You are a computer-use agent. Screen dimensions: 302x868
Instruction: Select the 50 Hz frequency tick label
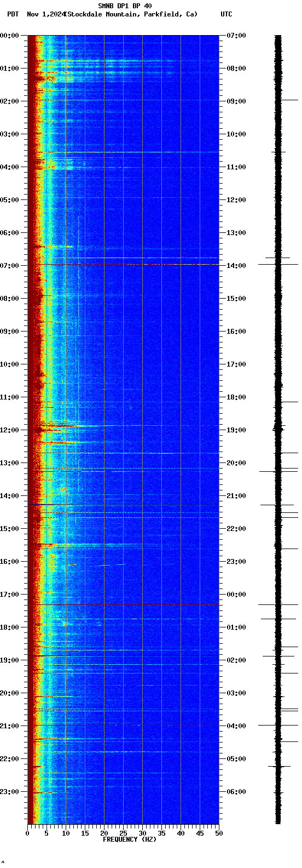click(219, 833)
